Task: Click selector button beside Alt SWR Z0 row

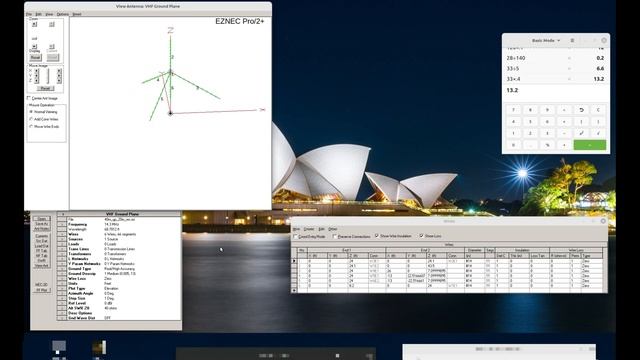Action: pos(62,308)
